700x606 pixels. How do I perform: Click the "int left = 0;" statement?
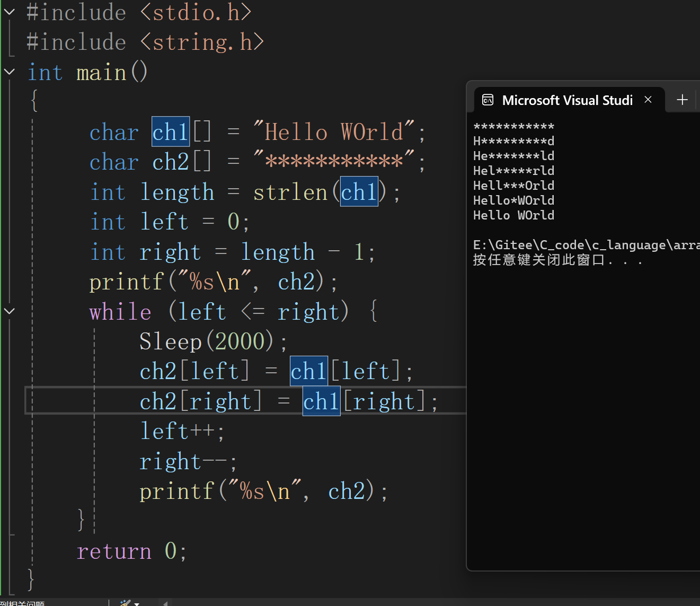170,222
